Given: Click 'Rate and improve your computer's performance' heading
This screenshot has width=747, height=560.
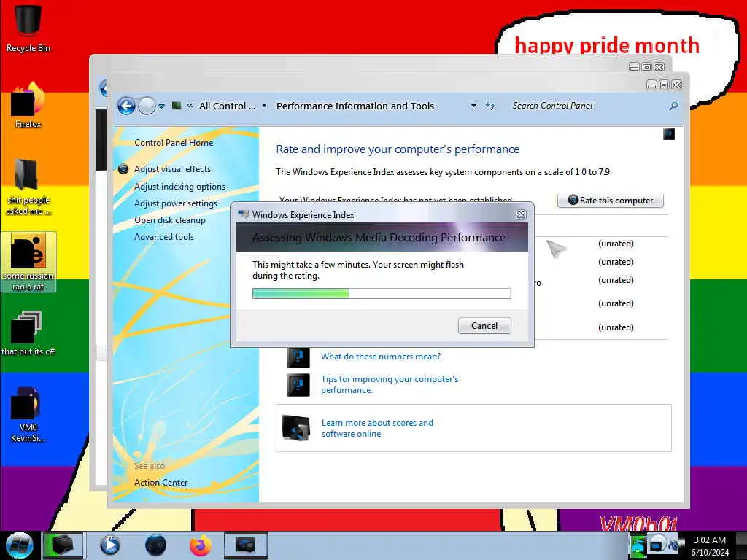Looking at the screenshot, I should [398, 149].
